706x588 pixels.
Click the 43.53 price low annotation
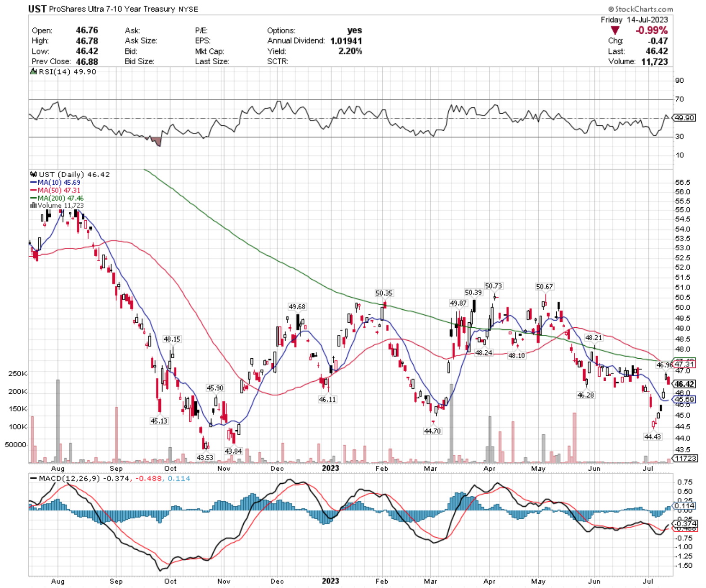(x=205, y=457)
